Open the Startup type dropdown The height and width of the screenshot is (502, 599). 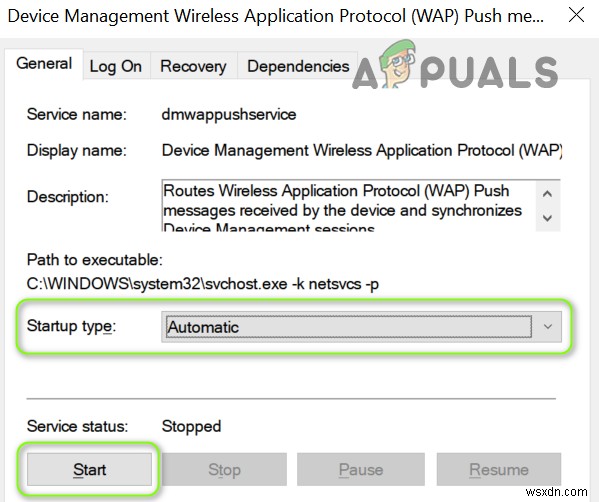pyautogui.click(x=361, y=327)
